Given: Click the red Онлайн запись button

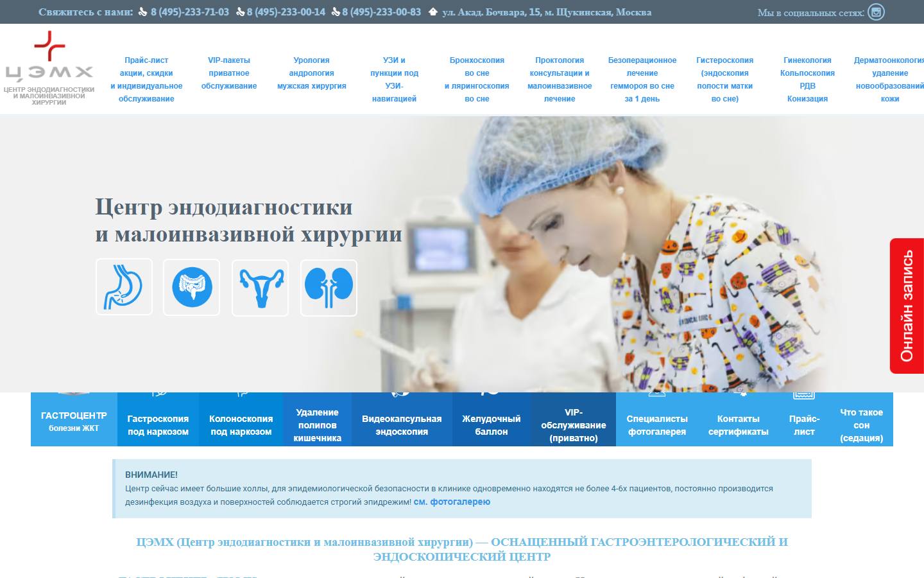Looking at the screenshot, I should (907, 306).
